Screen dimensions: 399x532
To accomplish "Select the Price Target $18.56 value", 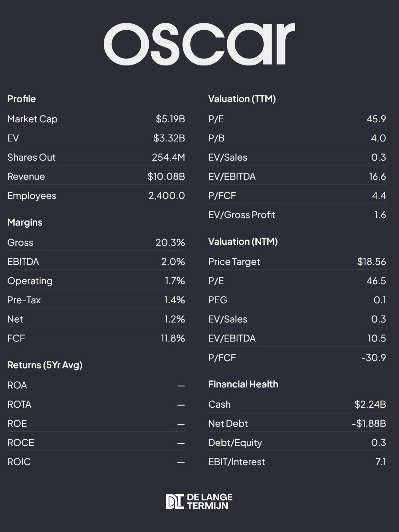I will pyautogui.click(x=372, y=262).
